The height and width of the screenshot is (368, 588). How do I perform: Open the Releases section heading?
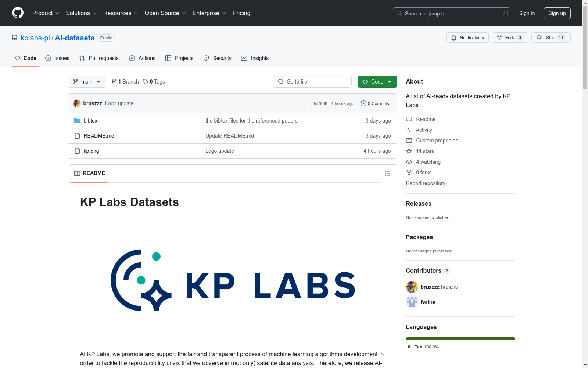[x=419, y=204]
